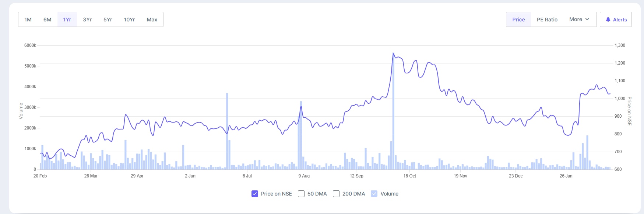Click the Alerts button text
The width and height of the screenshot is (644, 214).
pos(620,20)
